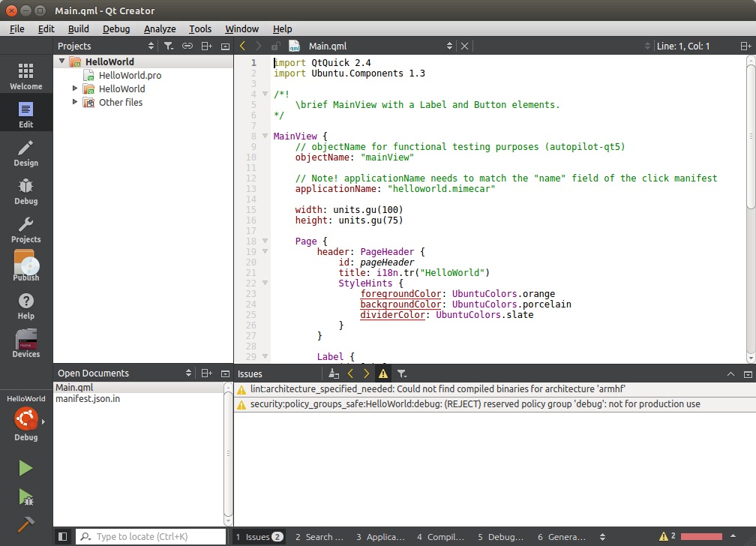
Task: Filter the Projects tree
Action: 168,46
